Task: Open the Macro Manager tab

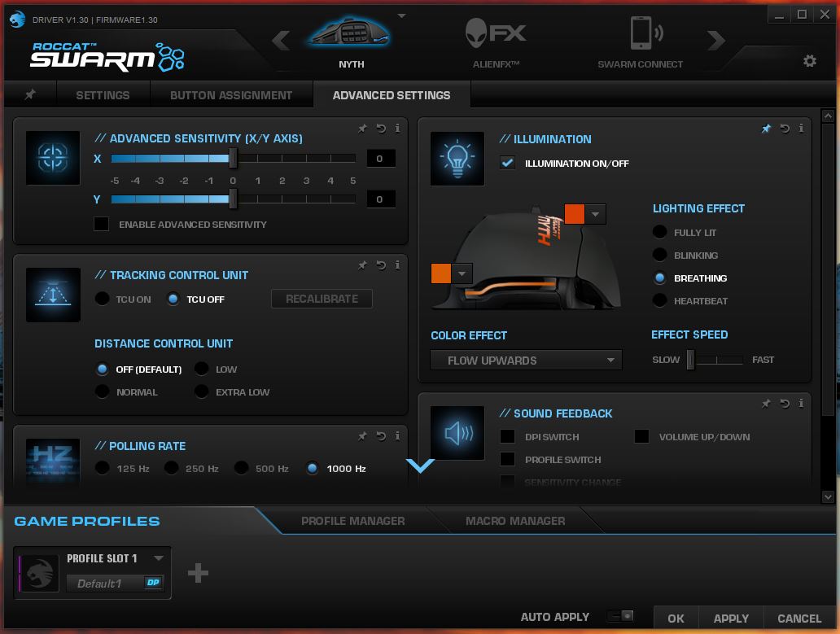Action: [516, 521]
